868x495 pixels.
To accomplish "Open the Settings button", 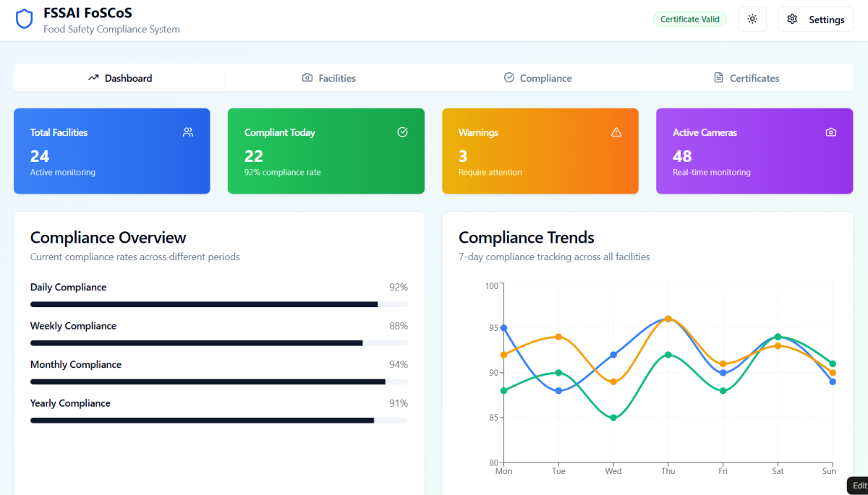I will (815, 20).
